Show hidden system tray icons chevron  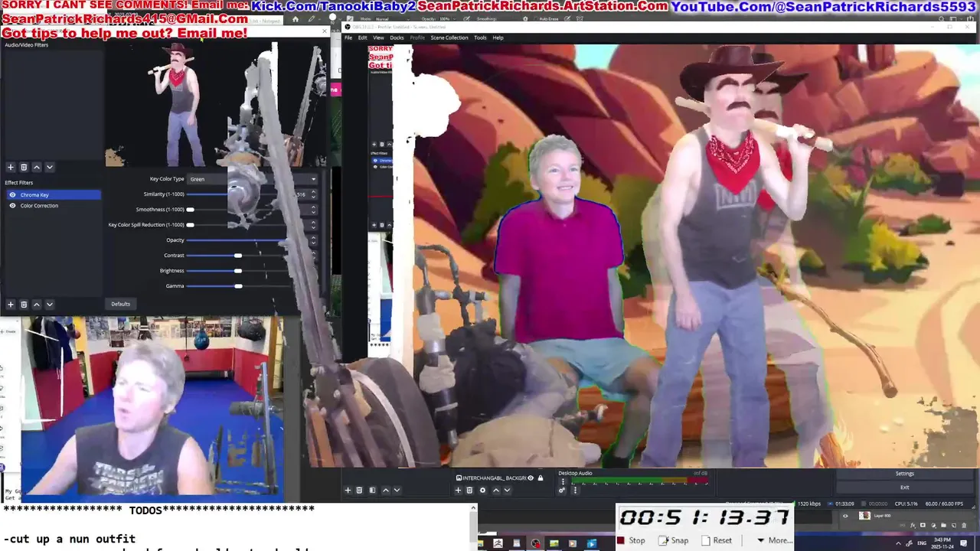(898, 543)
